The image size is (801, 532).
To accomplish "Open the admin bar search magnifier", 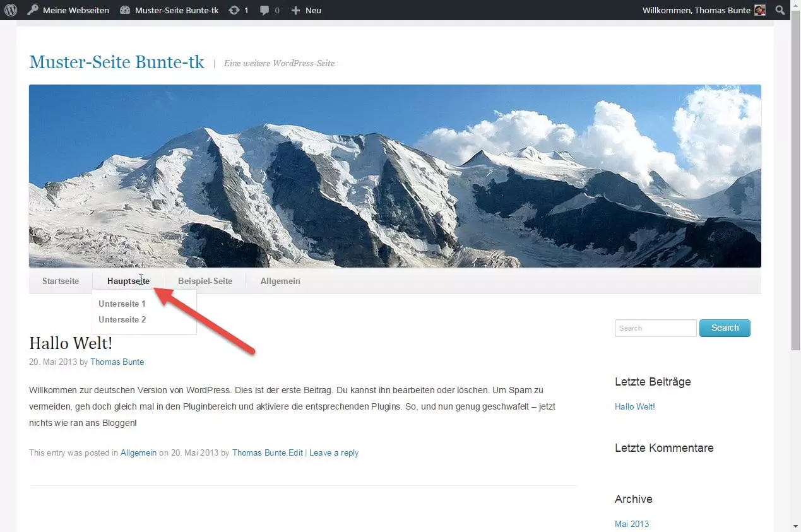I will click(x=780, y=10).
